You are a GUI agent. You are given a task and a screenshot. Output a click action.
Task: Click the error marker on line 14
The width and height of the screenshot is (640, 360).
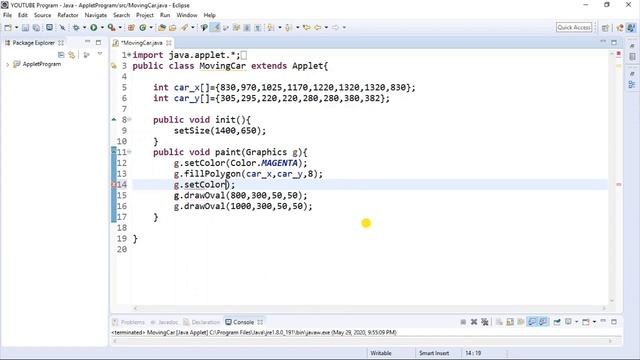point(114,184)
